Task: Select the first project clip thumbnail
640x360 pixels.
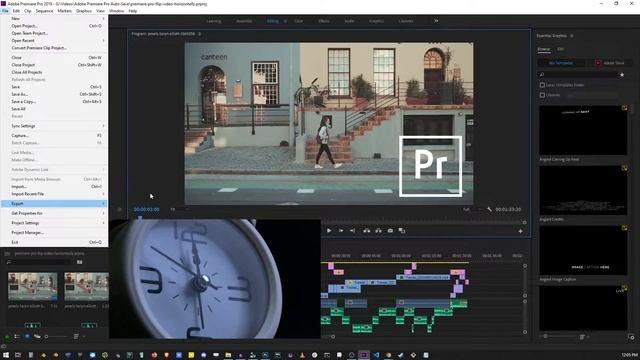Action: point(33,287)
